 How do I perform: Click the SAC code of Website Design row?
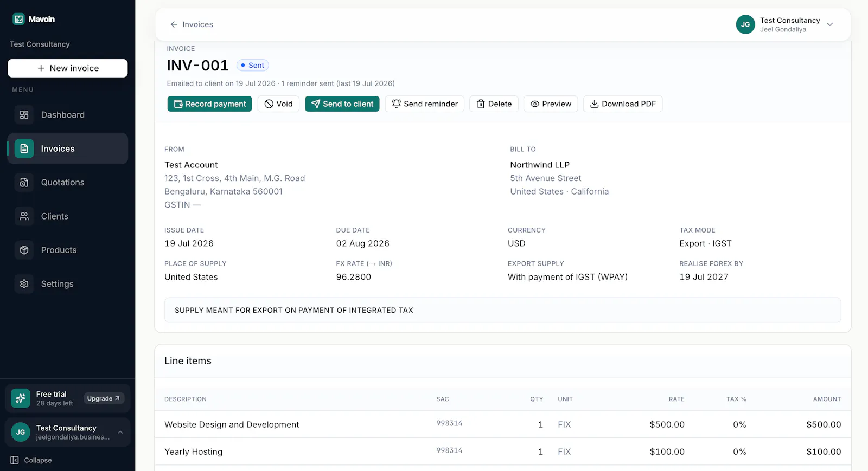pos(449,423)
